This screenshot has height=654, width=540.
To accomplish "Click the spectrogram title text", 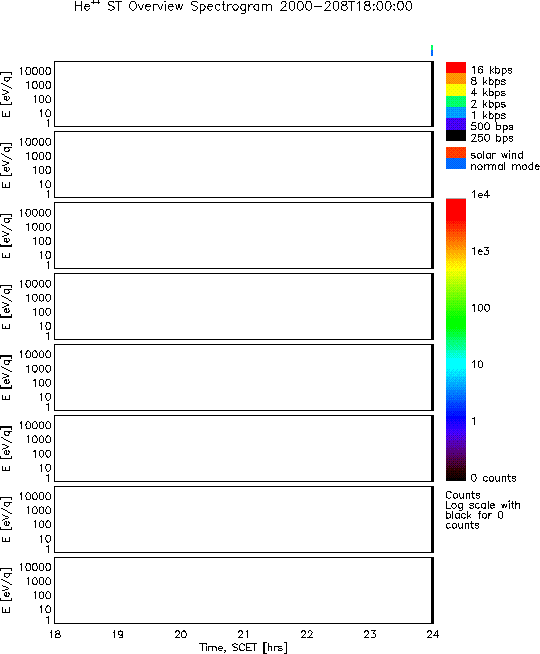I will (243, 6).
